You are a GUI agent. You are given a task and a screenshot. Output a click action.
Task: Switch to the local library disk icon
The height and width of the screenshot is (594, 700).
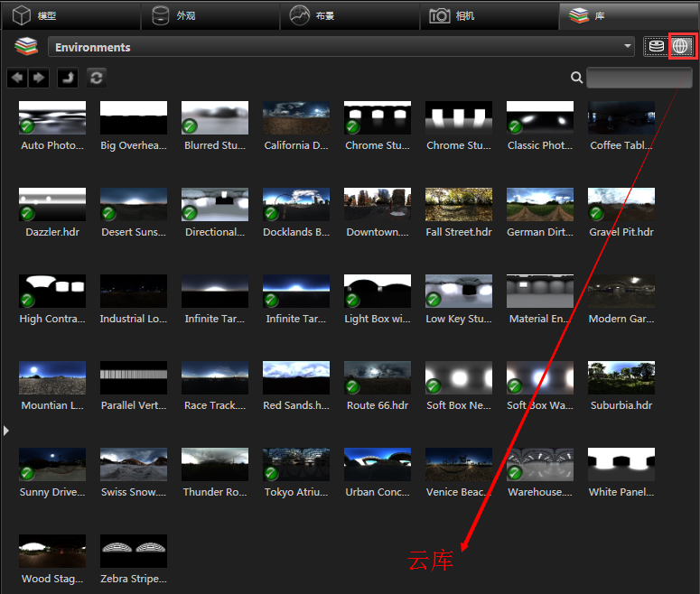tap(655, 47)
